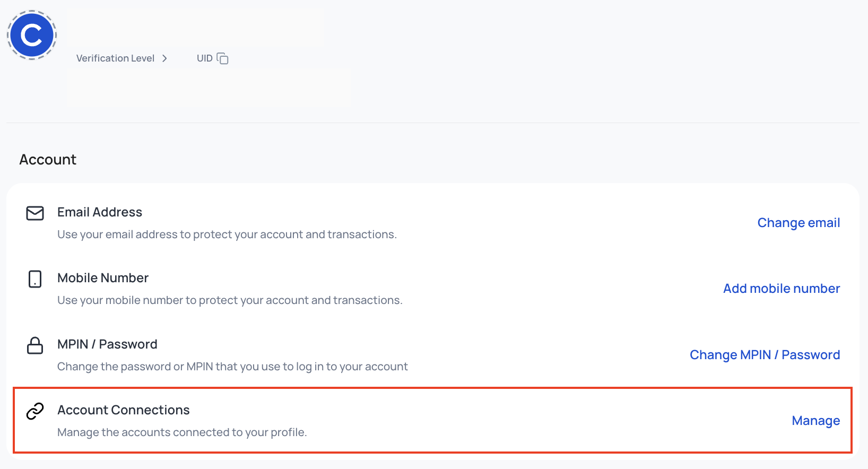Click the mobile phone icon

tap(34, 280)
